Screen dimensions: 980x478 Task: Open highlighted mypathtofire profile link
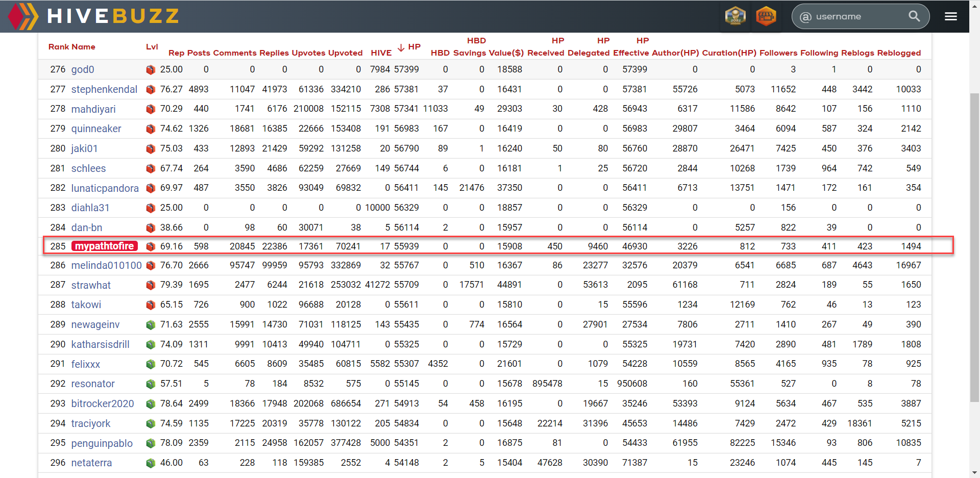(x=105, y=246)
